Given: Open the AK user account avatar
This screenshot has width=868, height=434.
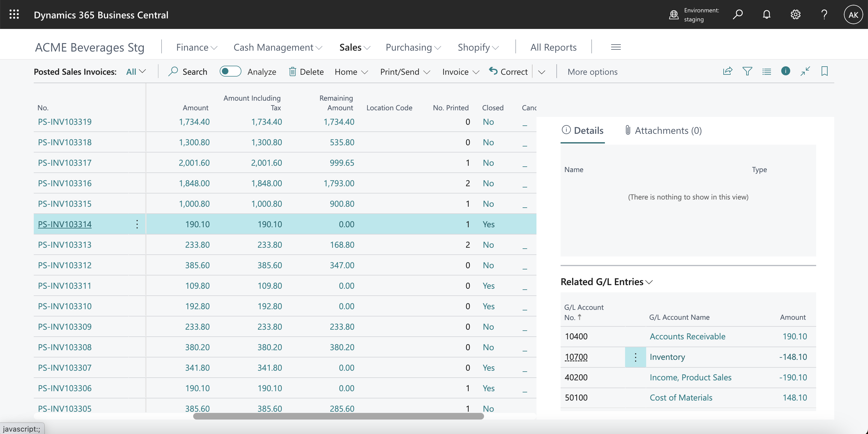Looking at the screenshot, I should click(853, 14).
